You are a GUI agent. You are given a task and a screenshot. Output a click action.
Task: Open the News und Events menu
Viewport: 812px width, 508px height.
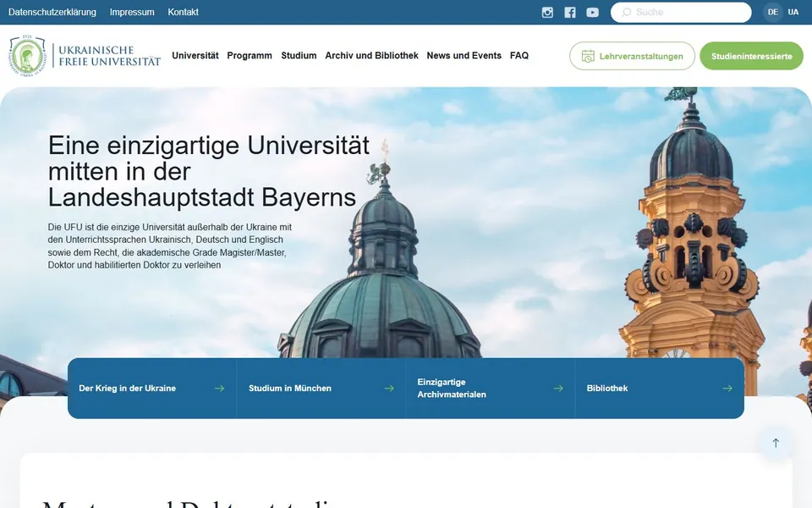coord(464,56)
